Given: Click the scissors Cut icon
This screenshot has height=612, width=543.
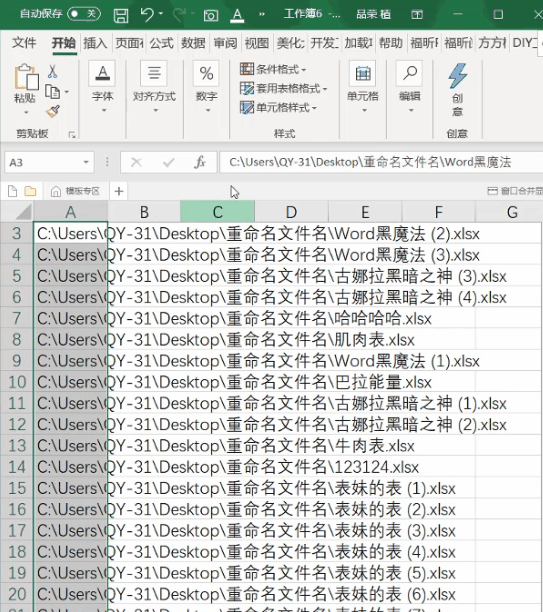Looking at the screenshot, I should (52, 71).
